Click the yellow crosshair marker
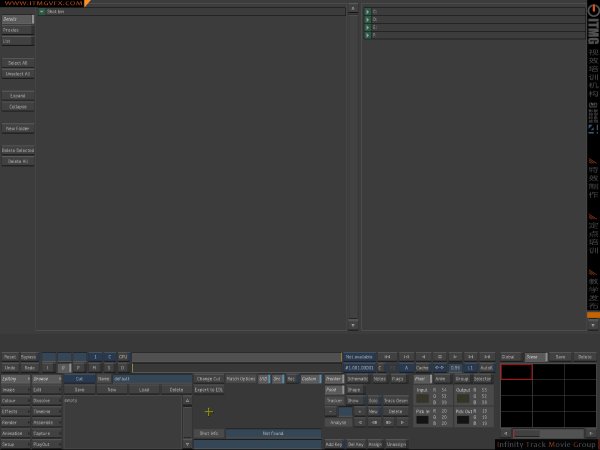Viewport: 600px width, 450px height. 209,412
